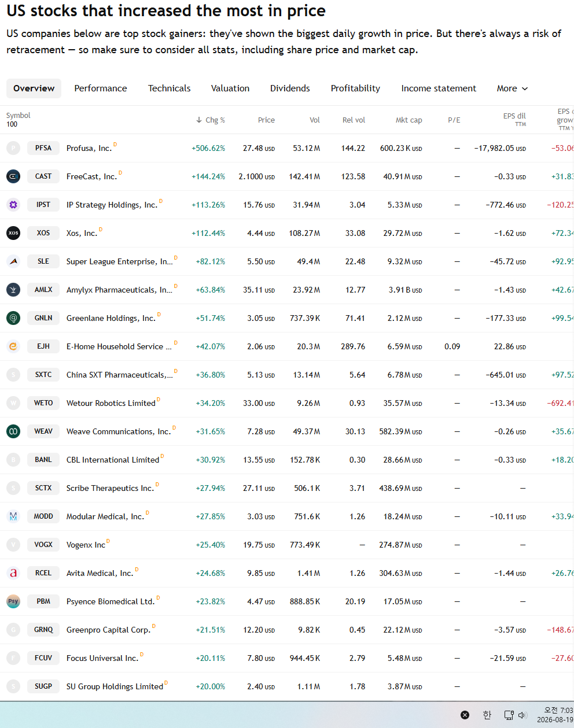
Task: Open the WEAV ticker link
Action: click(x=43, y=431)
